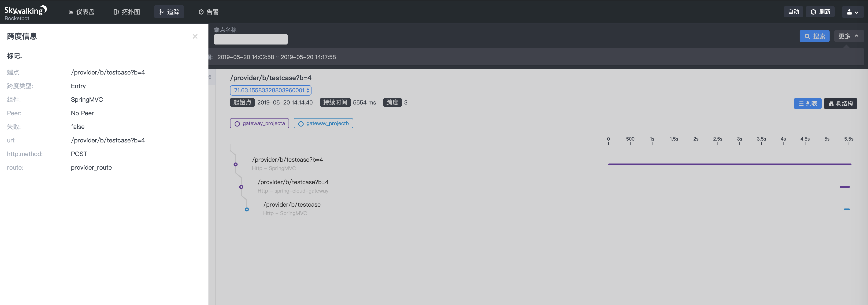This screenshot has width=868, height=305.
Task: Click the 起始点 start time label
Action: (x=242, y=102)
